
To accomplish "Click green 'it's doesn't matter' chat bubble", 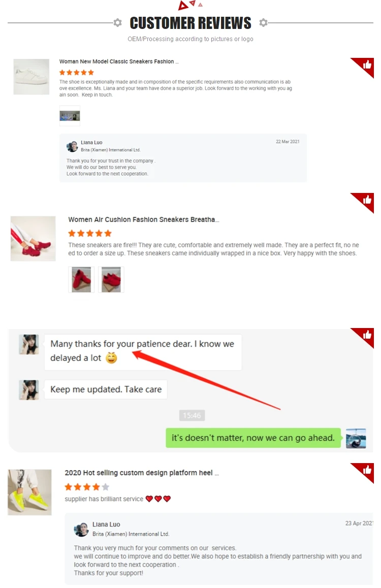I will click(253, 438).
